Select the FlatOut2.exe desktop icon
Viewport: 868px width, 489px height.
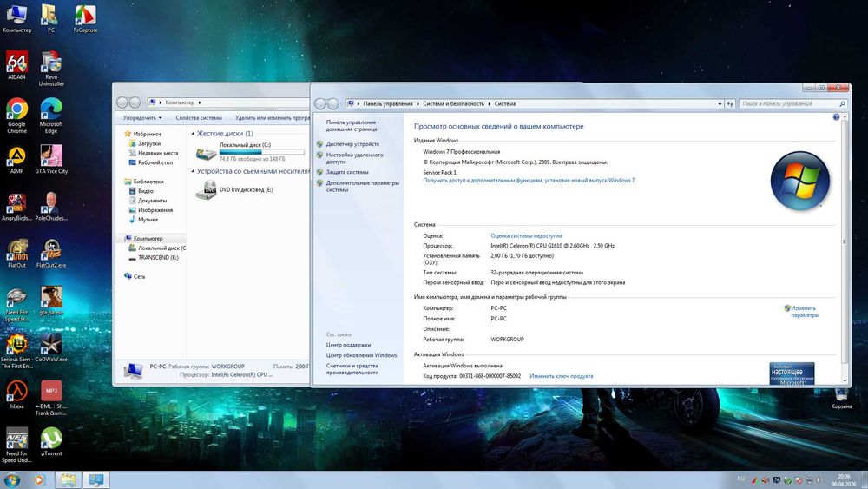[51, 251]
